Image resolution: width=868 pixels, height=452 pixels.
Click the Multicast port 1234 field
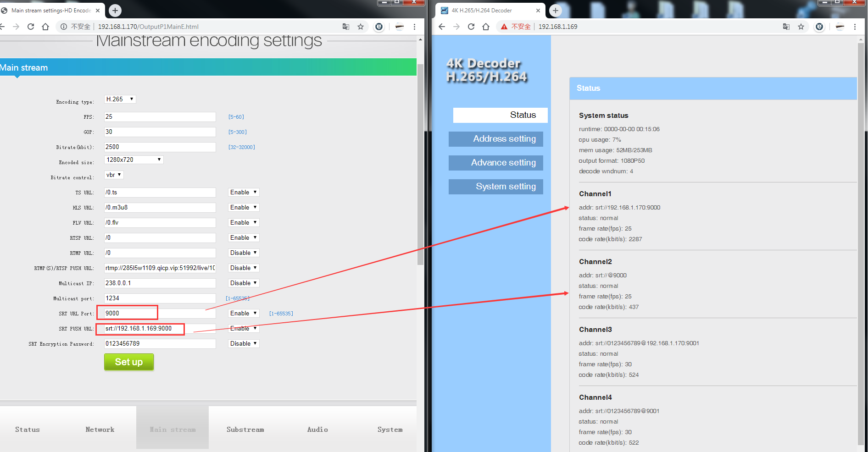(x=160, y=298)
